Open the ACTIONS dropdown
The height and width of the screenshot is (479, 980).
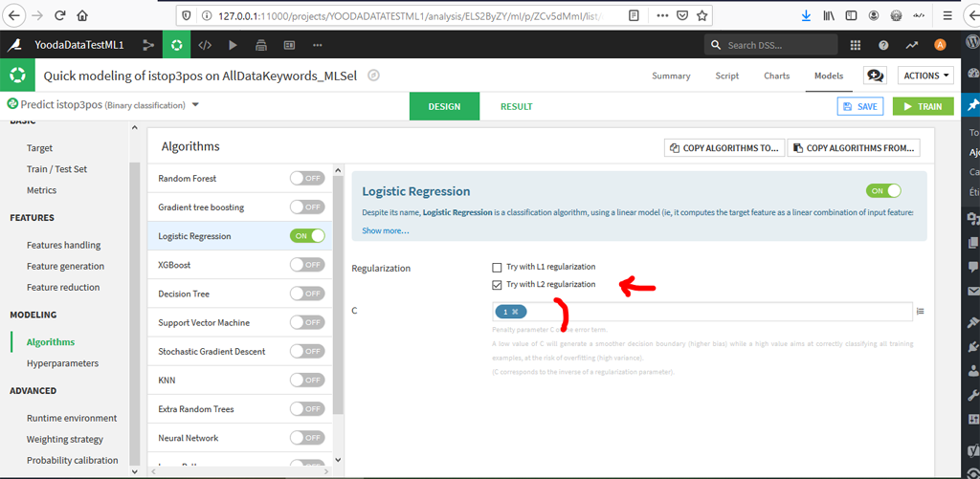(925, 76)
